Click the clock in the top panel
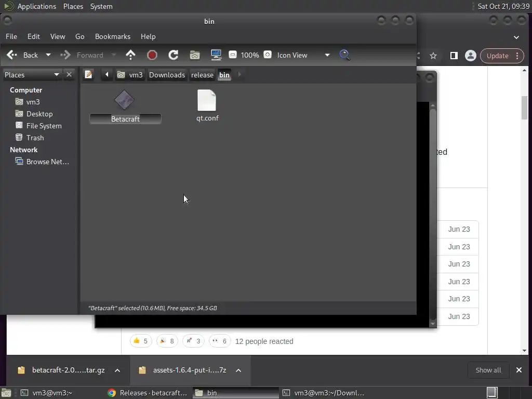This screenshot has height=399, width=532. click(x=503, y=6)
